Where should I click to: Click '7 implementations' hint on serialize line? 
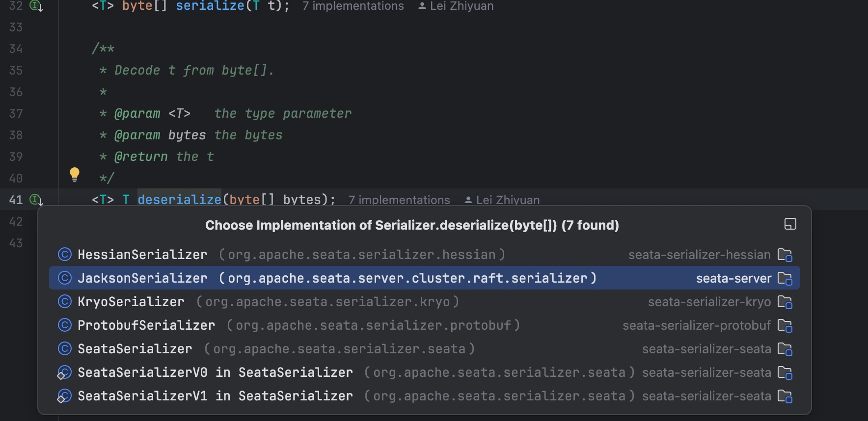click(353, 6)
